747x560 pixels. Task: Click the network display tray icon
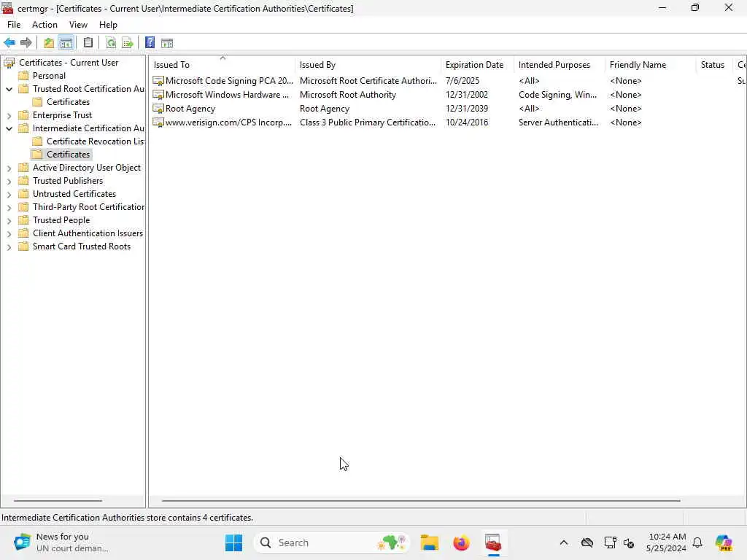610,542
